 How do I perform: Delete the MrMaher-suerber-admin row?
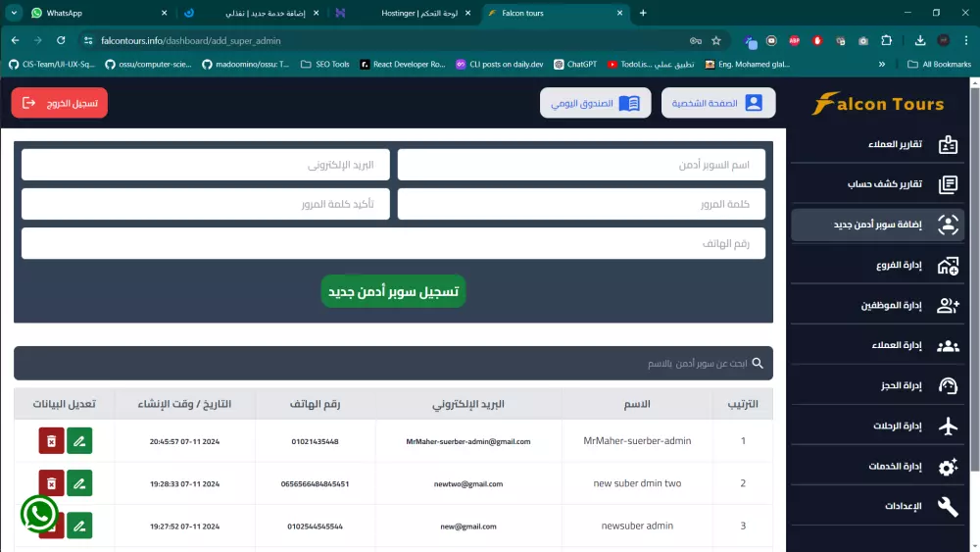coord(51,441)
